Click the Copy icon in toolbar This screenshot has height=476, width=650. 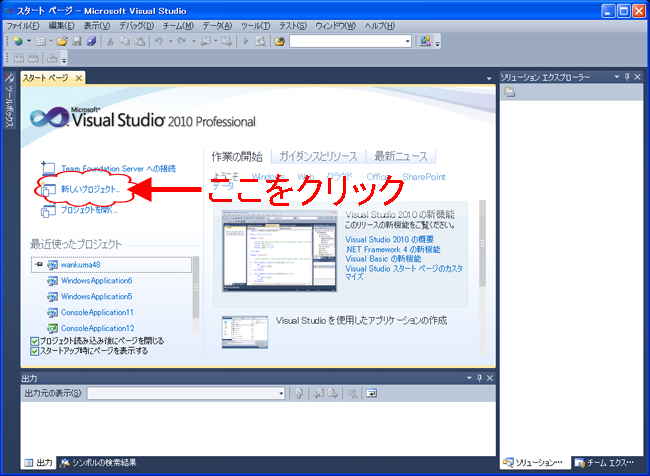coord(125,41)
